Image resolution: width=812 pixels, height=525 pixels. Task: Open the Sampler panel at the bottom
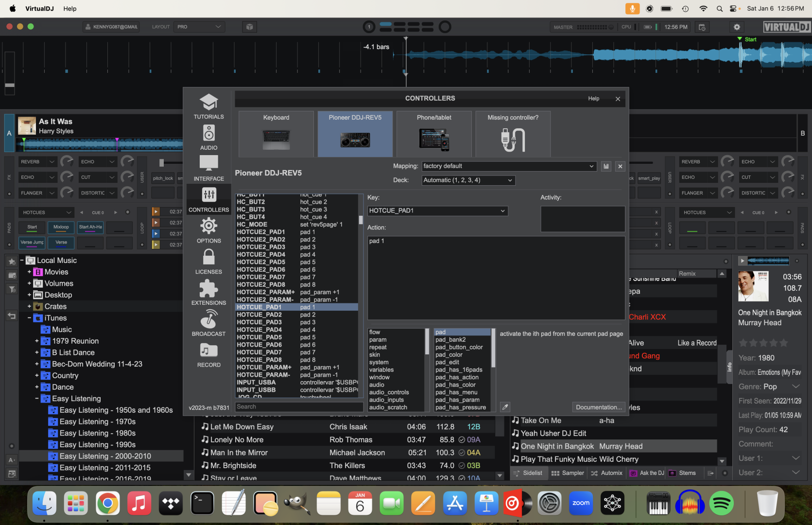pos(567,472)
